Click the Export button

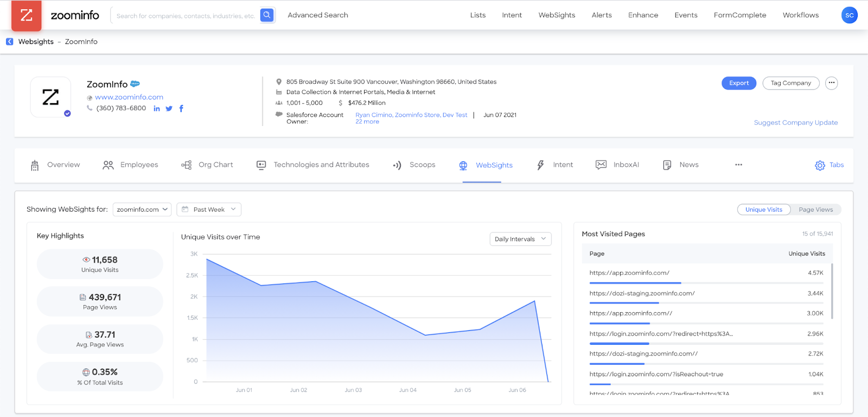coord(738,83)
